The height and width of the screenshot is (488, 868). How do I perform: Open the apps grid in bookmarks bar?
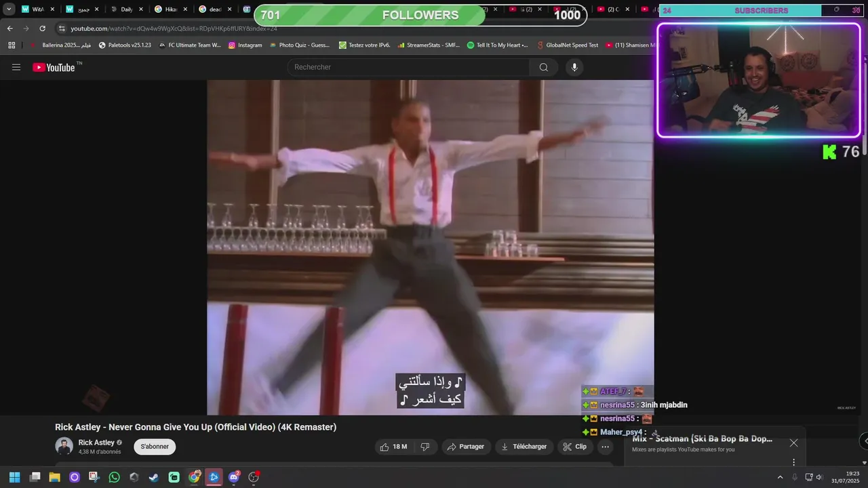(x=12, y=45)
